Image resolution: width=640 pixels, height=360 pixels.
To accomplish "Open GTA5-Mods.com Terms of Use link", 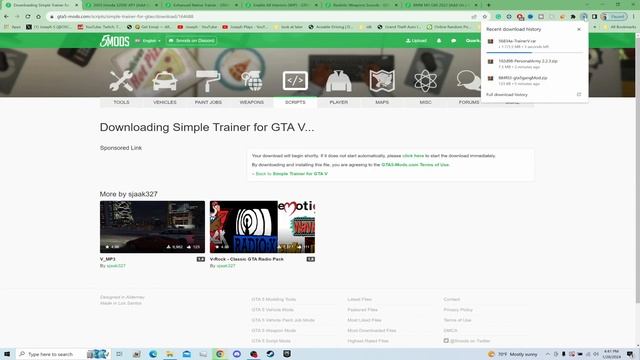I will [x=415, y=164].
